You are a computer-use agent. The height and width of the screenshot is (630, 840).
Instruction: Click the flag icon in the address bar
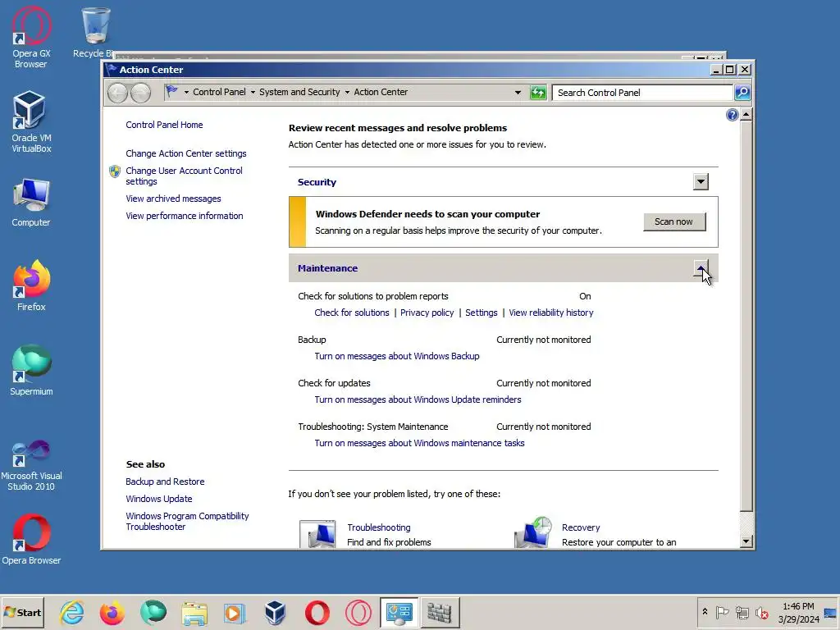[172, 92]
